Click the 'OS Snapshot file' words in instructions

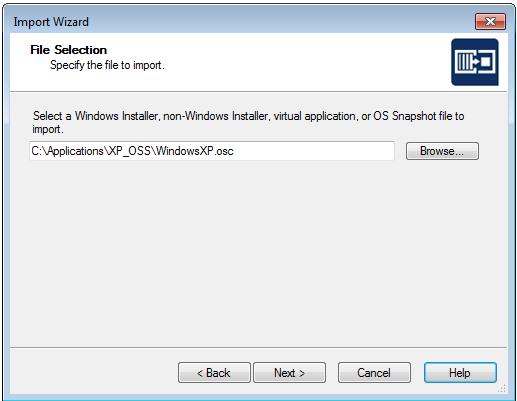(412, 116)
